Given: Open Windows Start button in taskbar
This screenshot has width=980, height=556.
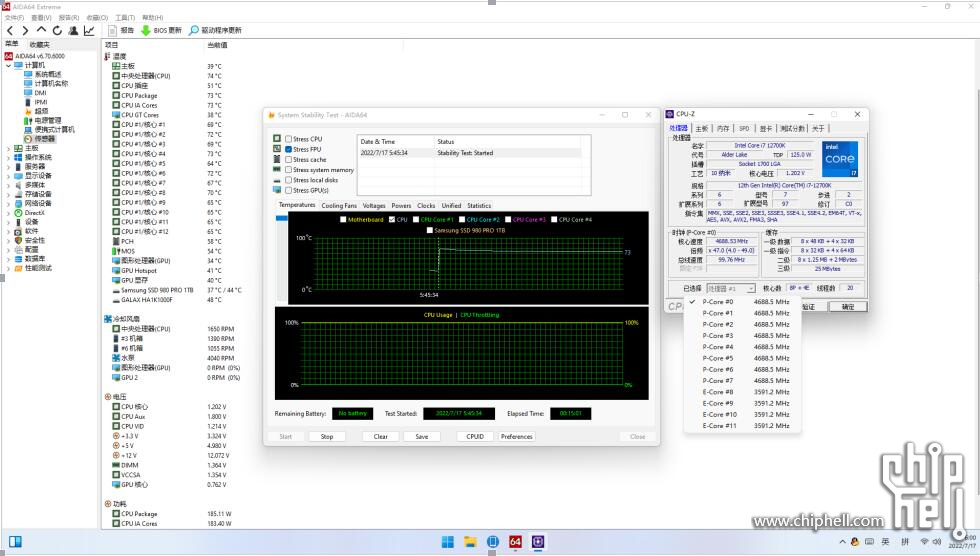Looking at the screenshot, I should click(x=448, y=542).
